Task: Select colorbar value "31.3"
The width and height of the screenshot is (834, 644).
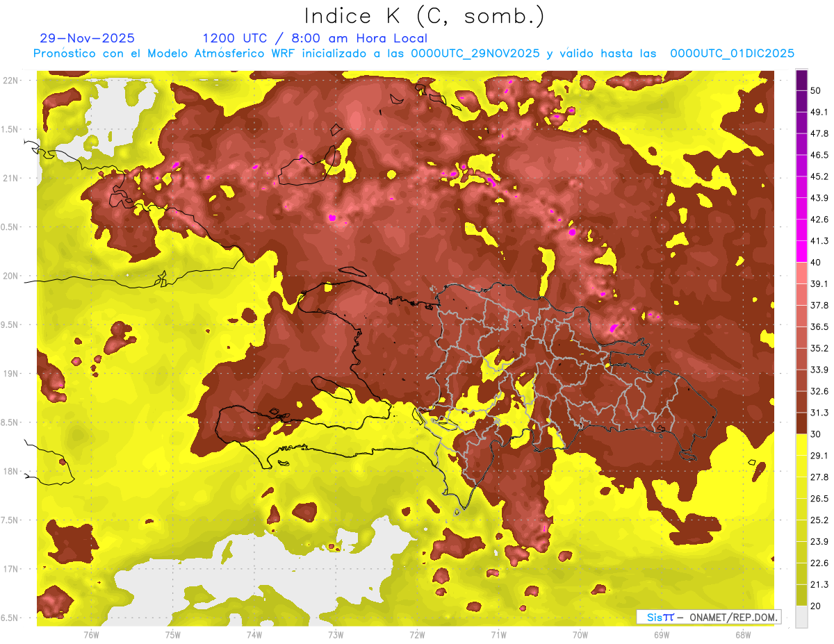Action: coord(819,413)
